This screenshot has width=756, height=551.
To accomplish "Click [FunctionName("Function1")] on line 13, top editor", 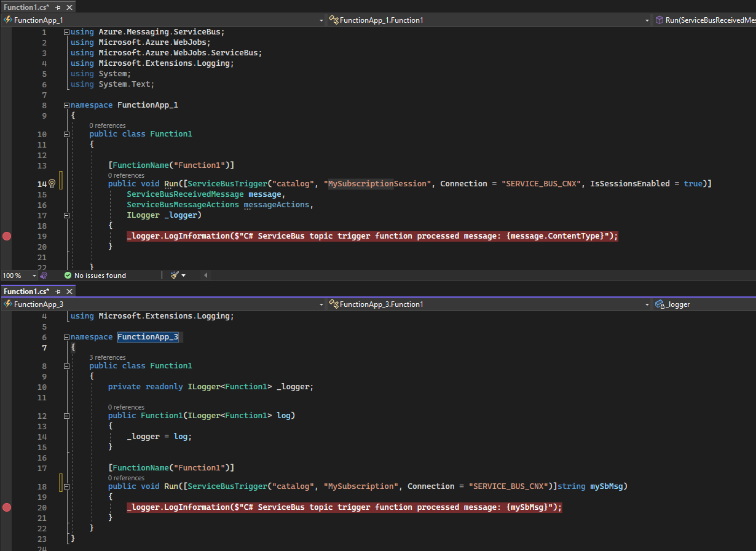I will [x=171, y=165].
